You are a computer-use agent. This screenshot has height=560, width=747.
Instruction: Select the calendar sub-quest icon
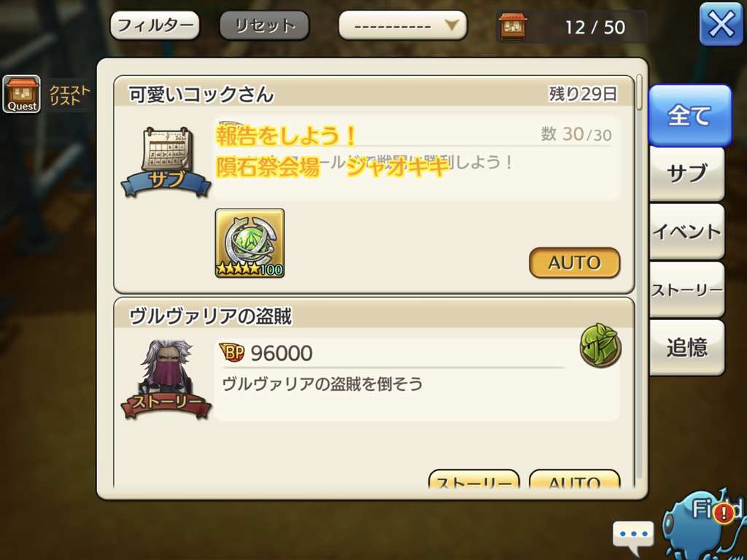(x=166, y=162)
